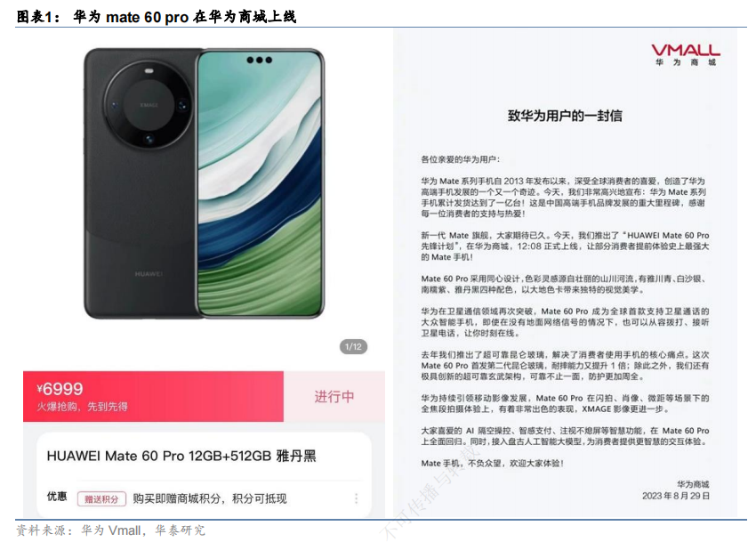Click the letter date 2023年8月29日

(x=675, y=496)
